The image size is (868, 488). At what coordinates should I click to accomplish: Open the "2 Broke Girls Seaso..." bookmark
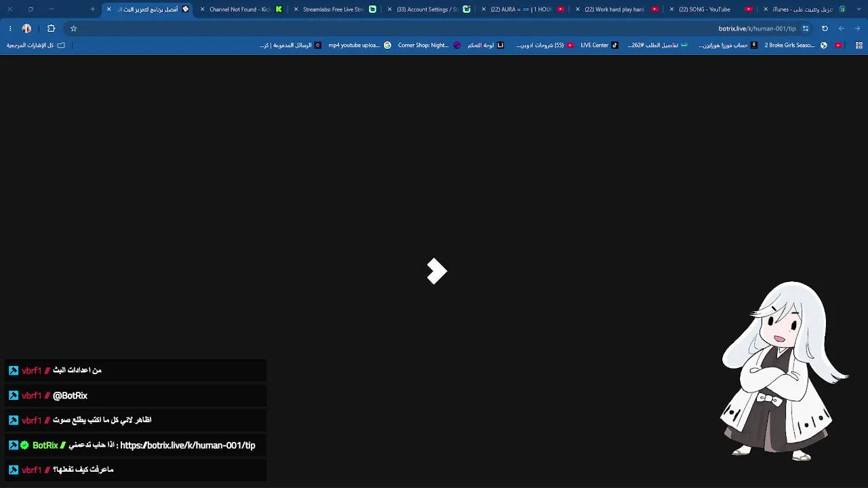(x=796, y=45)
